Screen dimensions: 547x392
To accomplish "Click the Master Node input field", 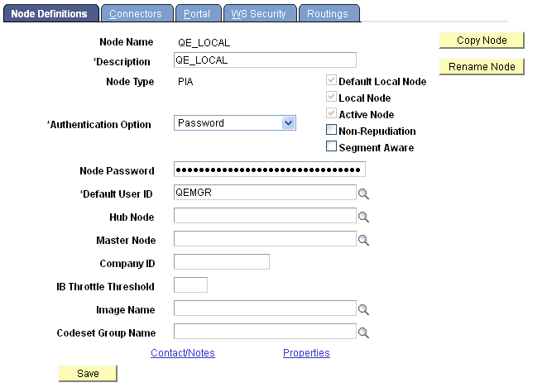I will coord(265,238).
